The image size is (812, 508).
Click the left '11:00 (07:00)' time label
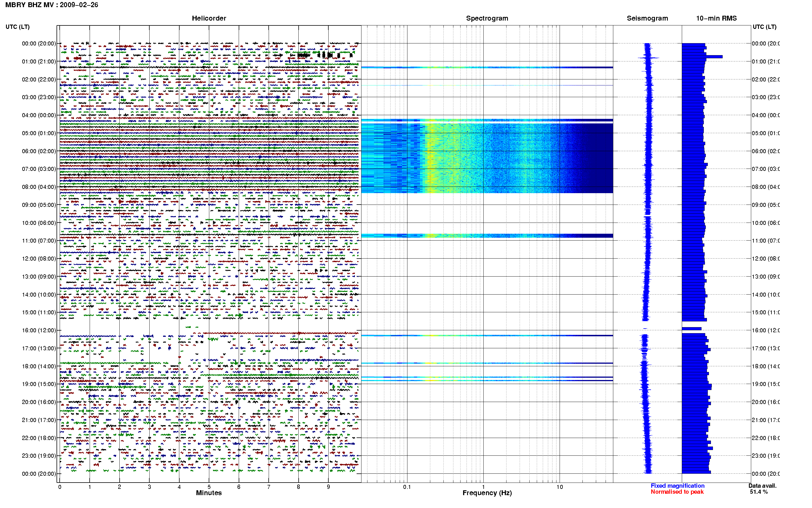tap(39, 241)
